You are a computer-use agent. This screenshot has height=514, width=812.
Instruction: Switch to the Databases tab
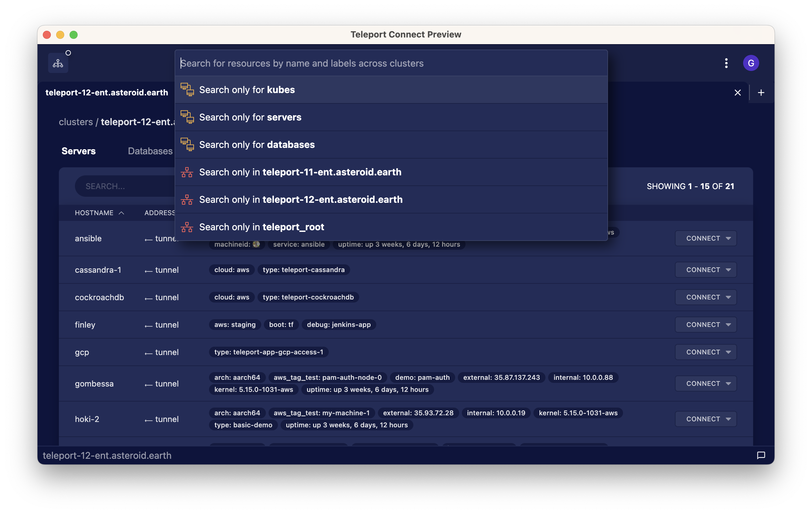[150, 151]
